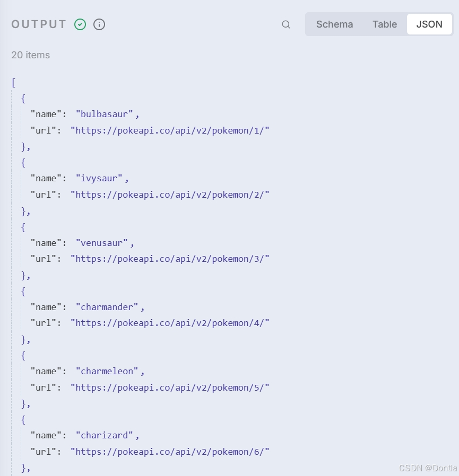Click the "charizard" name value
The height and width of the screenshot is (476, 459).
tap(104, 435)
